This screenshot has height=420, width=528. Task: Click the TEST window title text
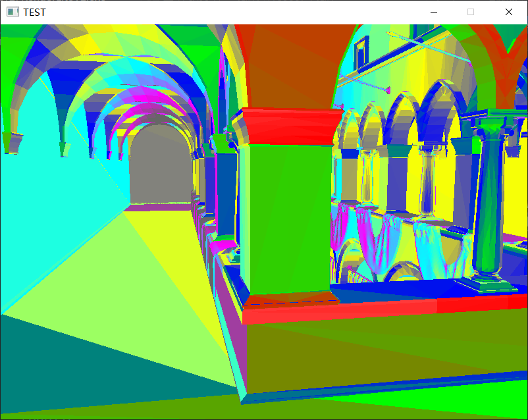[34, 11]
